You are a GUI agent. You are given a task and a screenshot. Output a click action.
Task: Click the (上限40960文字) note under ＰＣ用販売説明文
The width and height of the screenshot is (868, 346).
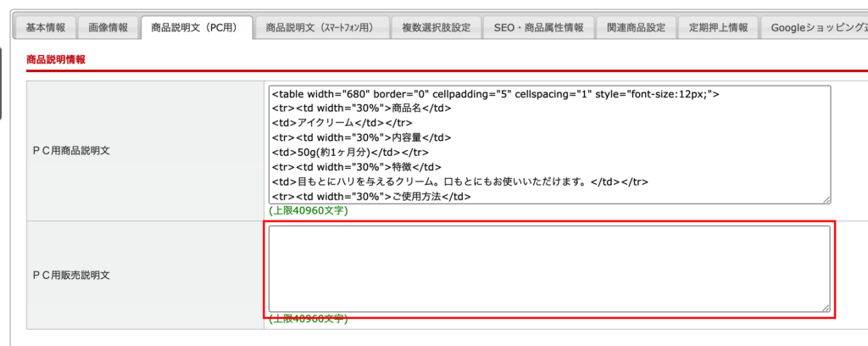coord(309,319)
